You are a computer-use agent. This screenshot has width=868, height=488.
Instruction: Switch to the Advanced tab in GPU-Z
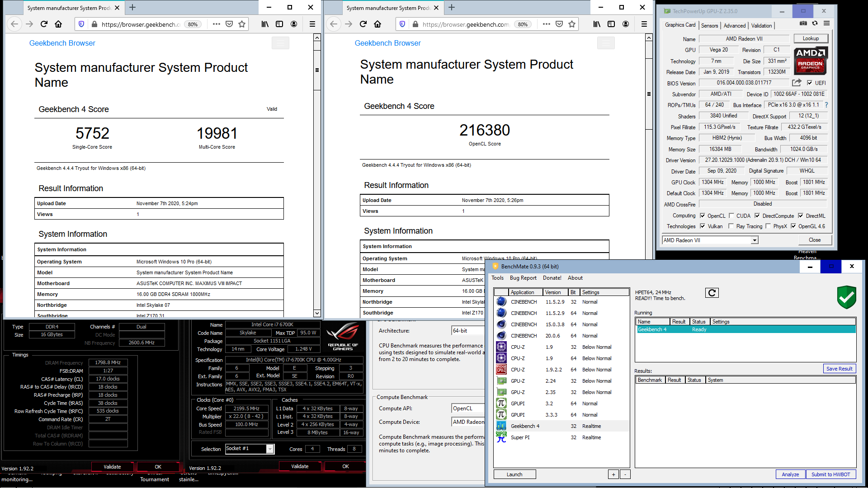click(735, 26)
